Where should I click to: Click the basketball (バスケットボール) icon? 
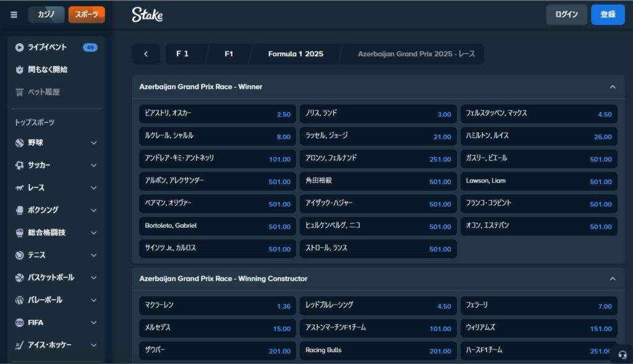pyautogui.click(x=19, y=277)
